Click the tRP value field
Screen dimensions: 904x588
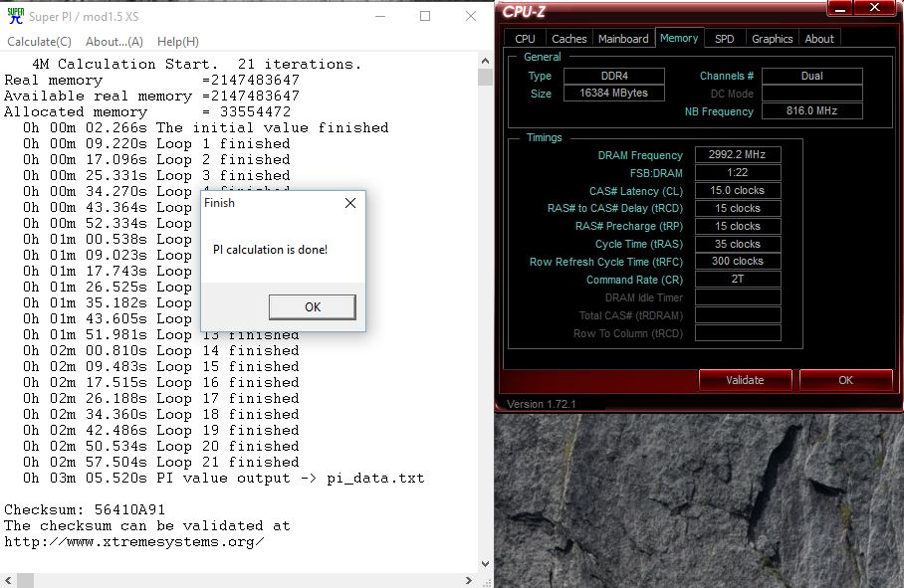(x=738, y=226)
